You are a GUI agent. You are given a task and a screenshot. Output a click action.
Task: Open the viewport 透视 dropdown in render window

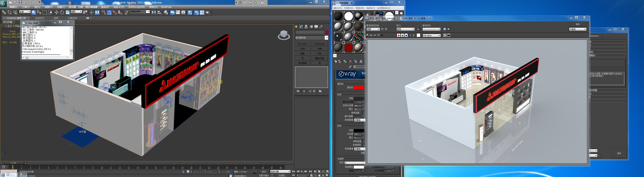[x=405, y=29]
